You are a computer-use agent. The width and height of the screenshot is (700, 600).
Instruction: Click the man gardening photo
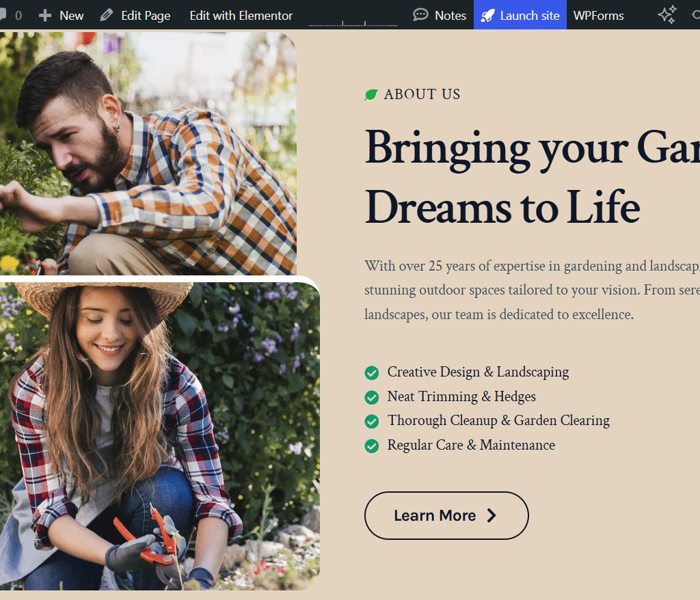pos(148,154)
